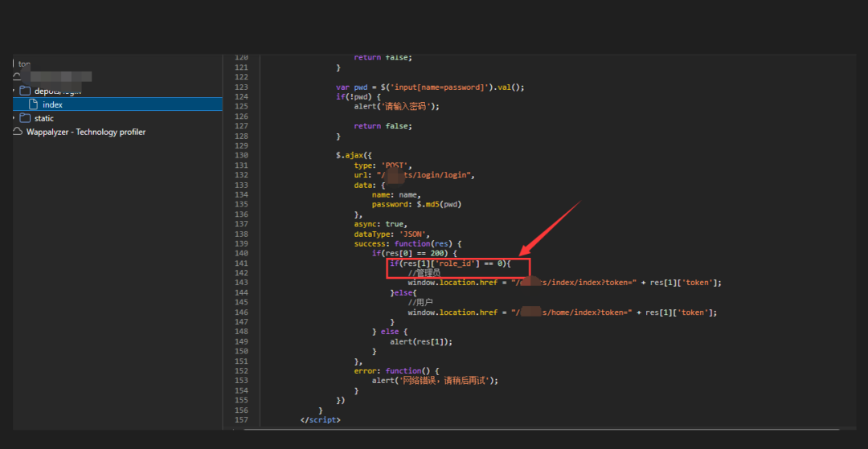This screenshot has height=449, width=868.
Task: Click the code "if(res[1]['role_id'] == 0){"
Action: click(x=451, y=263)
